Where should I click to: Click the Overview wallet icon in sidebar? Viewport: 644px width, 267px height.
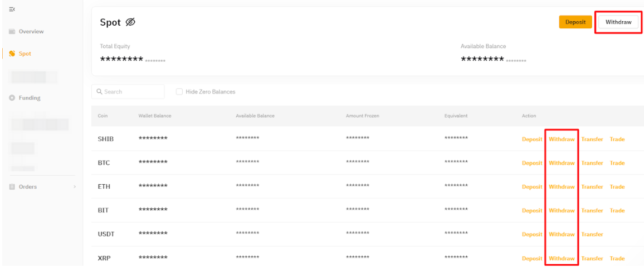coord(12,32)
